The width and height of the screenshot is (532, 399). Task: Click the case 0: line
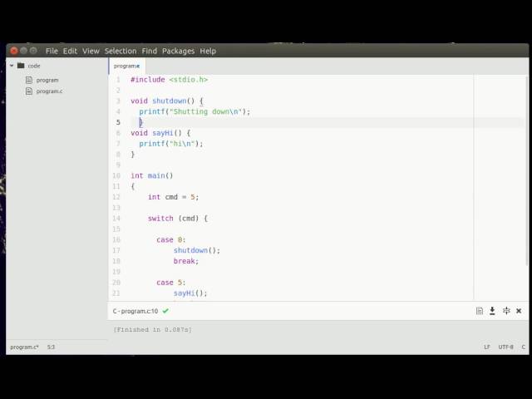pos(171,240)
